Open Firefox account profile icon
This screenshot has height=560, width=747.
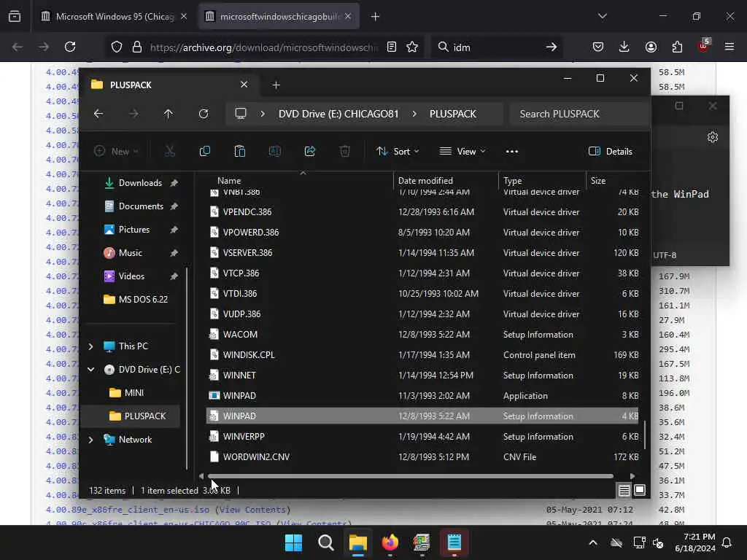(x=651, y=47)
